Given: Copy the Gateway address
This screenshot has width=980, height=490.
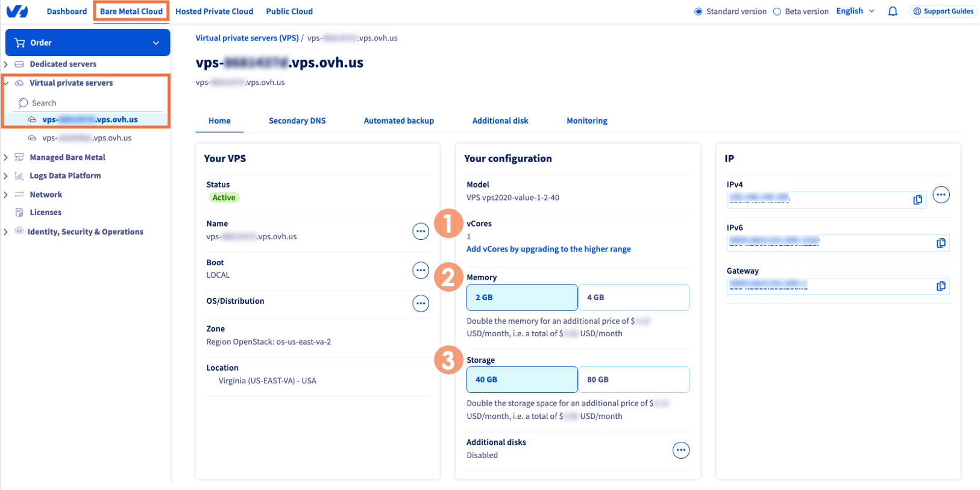Looking at the screenshot, I should tap(941, 286).
